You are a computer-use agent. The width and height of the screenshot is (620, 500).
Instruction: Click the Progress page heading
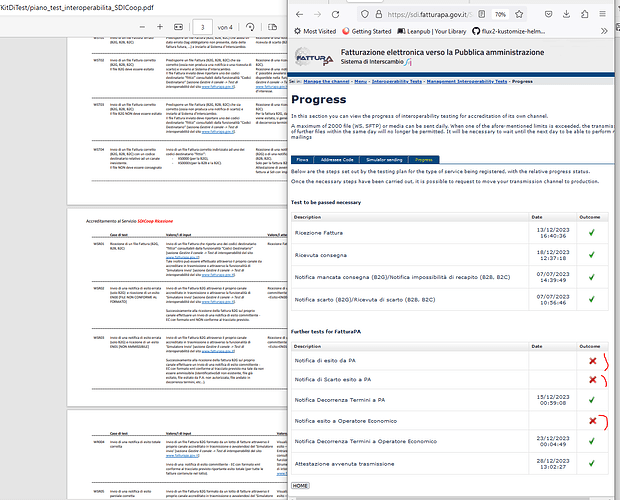pyautogui.click(x=319, y=99)
